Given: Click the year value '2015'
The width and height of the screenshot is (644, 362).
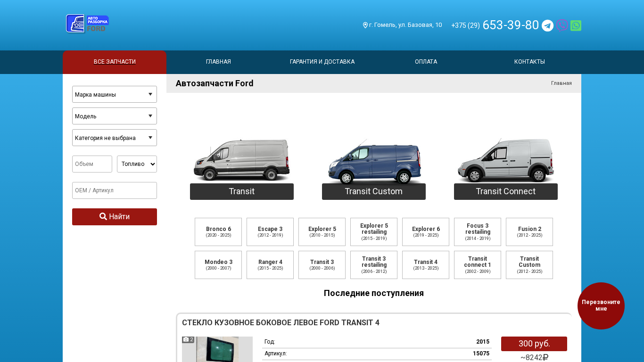Looking at the screenshot, I should click(x=483, y=342).
